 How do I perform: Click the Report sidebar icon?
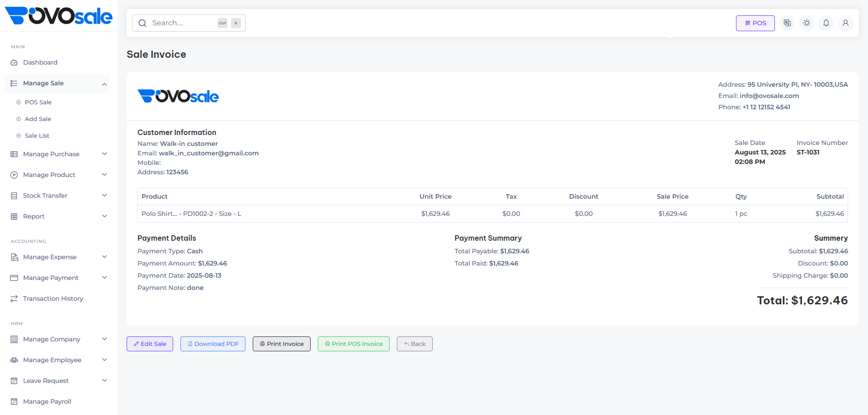(x=14, y=217)
